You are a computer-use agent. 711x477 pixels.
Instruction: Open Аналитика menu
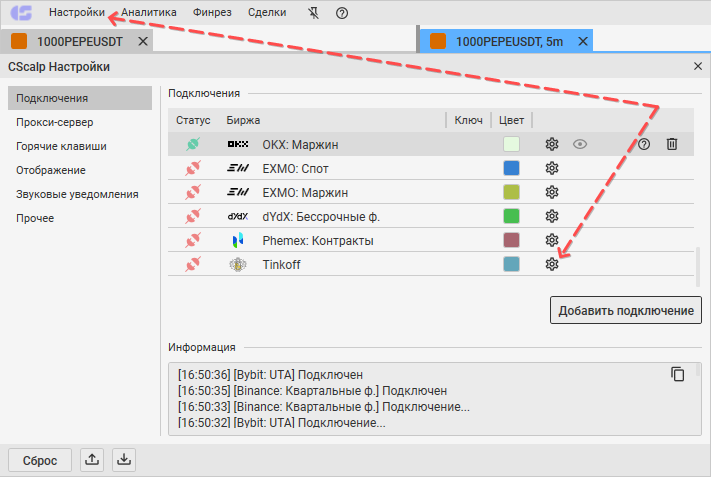(x=149, y=12)
